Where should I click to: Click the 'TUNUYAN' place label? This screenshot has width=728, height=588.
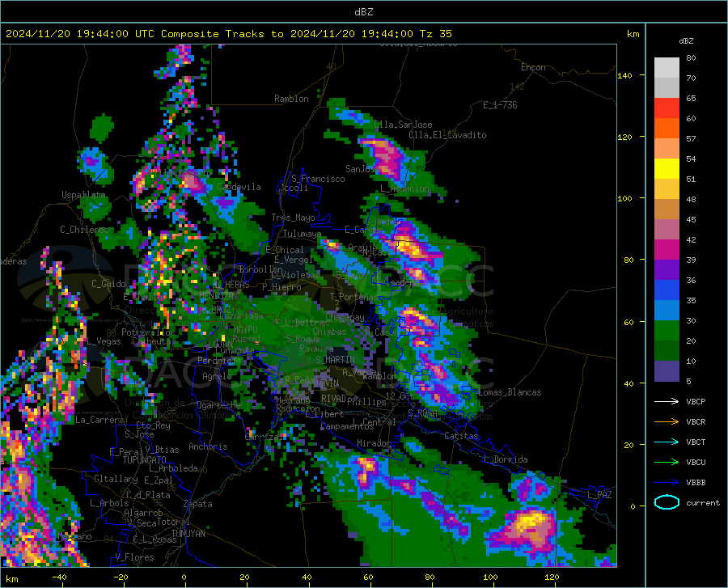188,534
